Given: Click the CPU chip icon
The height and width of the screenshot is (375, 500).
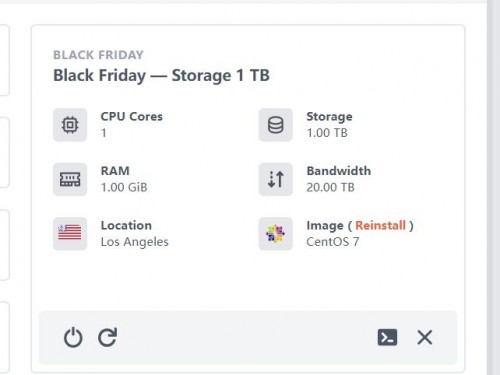Looking at the screenshot, I should [70, 125].
